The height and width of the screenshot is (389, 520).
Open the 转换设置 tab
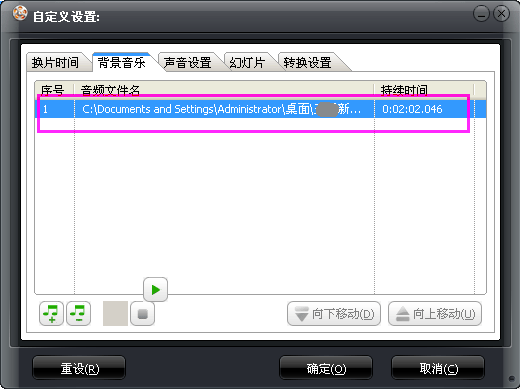click(x=307, y=62)
